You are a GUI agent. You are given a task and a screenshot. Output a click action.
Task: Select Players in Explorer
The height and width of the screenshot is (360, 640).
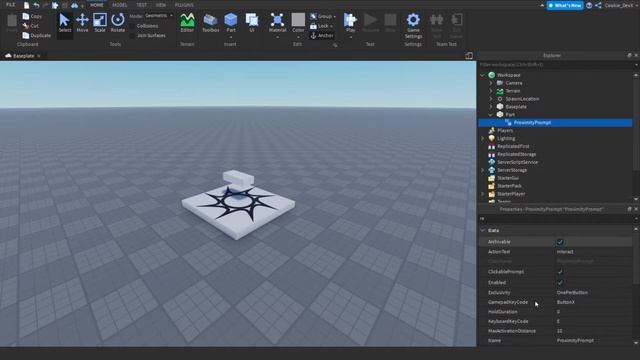(505, 131)
